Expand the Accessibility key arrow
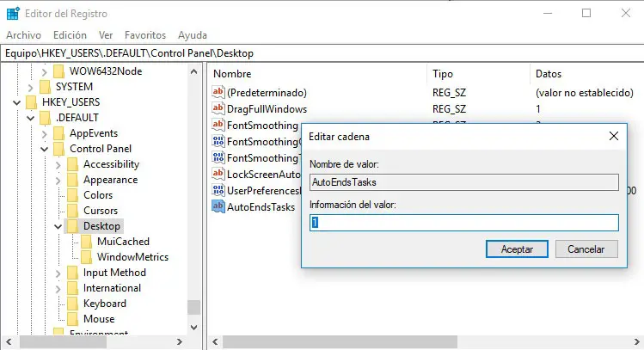 pyautogui.click(x=58, y=164)
